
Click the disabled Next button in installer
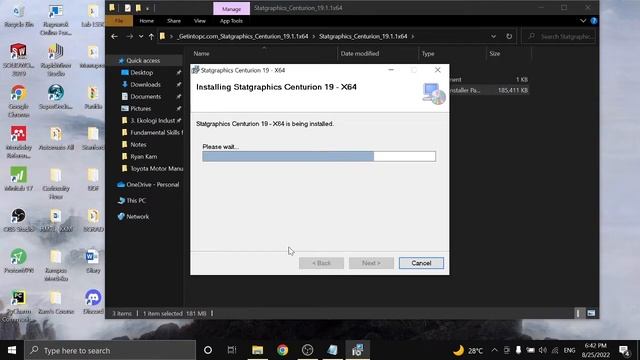coord(371,263)
